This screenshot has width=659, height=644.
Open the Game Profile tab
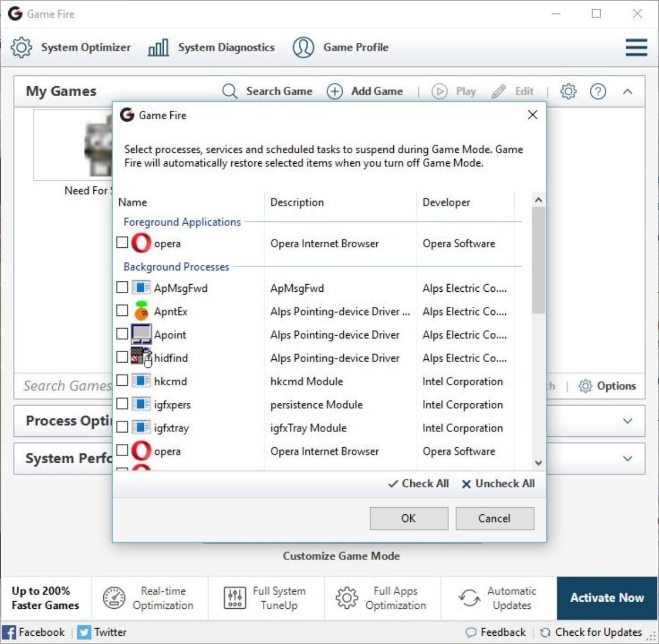340,48
